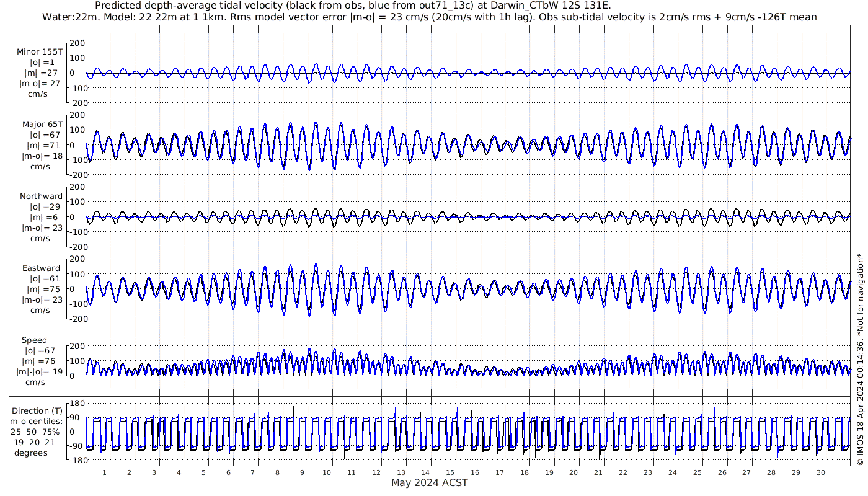Click the day 5 tick label on date axis
Viewport: 868px width, 496px height.
point(203,472)
